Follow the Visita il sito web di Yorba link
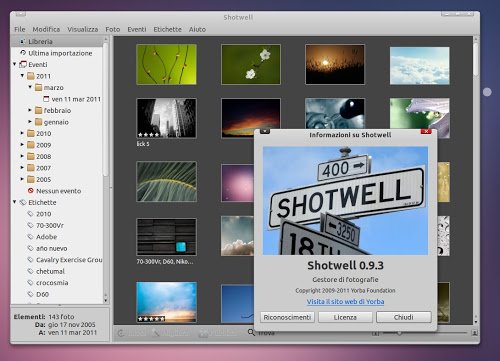500x361 pixels. (x=345, y=301)
